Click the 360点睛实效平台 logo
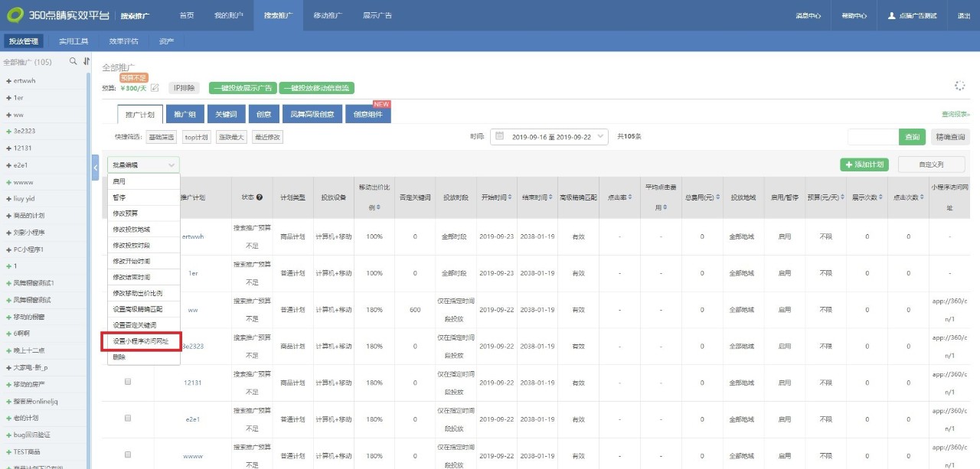The image size is (980, 469). pos(57,15)
